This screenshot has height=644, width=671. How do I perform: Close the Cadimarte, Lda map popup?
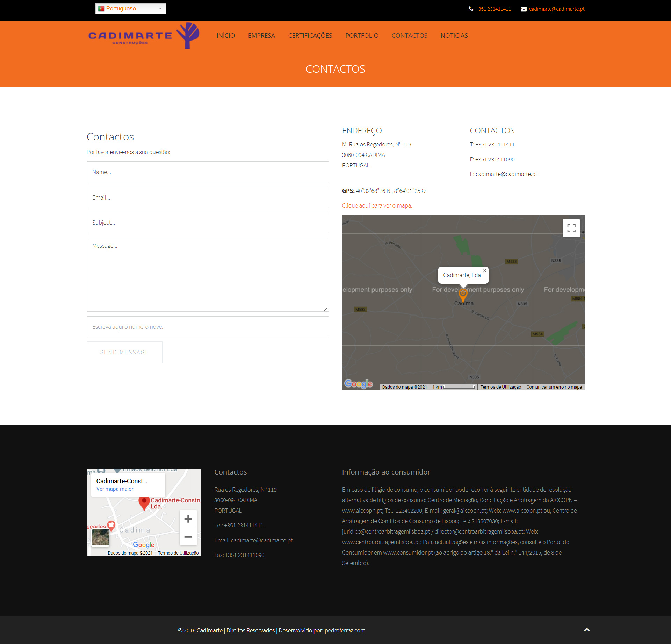pos(484,270)
